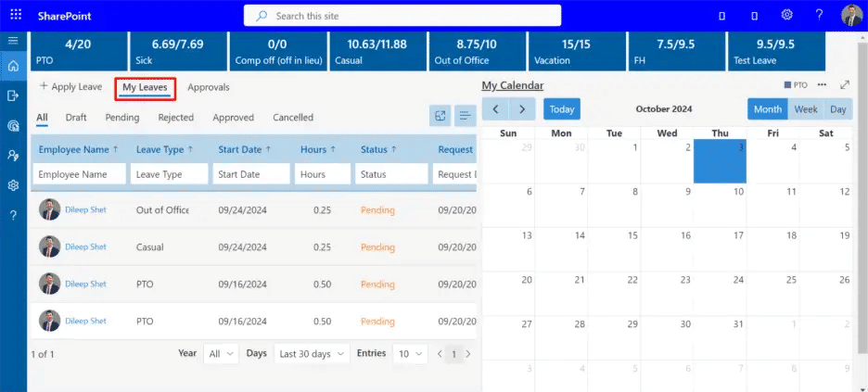The width and height of the screenshot is (868, 392).
Task: Select the Pending filter tab
Action: click(x=122, y=118)
